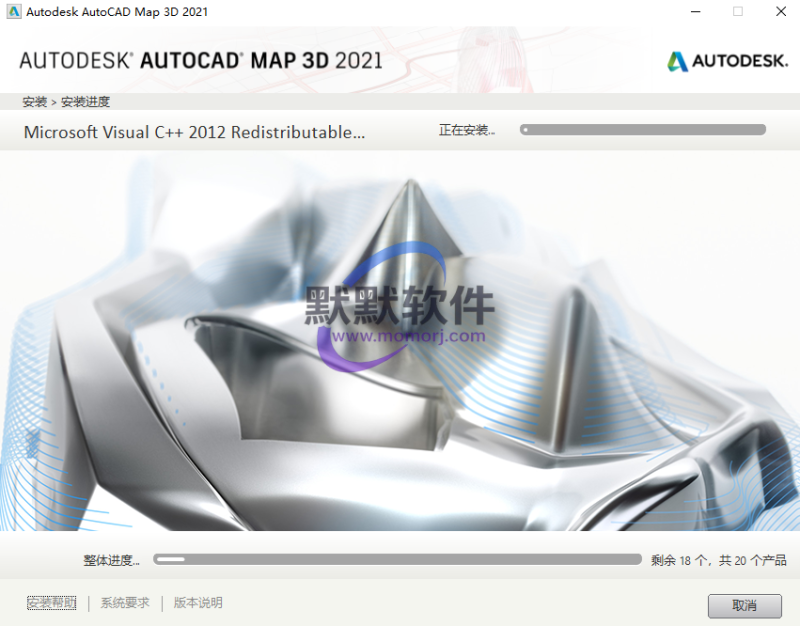Click the 正在安装 status text
800x626 pixels.
point(466,131)
